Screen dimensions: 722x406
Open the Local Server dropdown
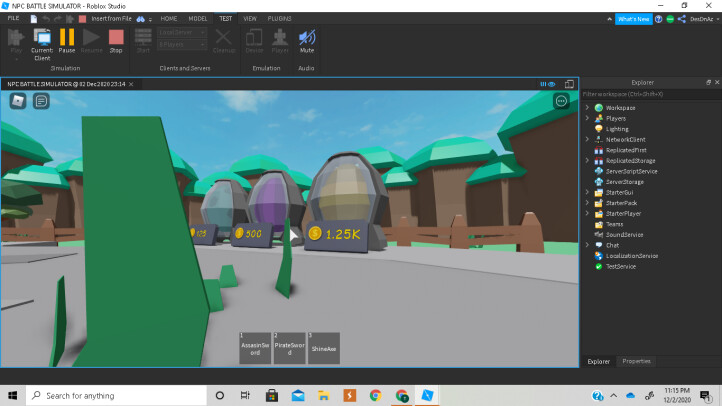click(182, 32)
